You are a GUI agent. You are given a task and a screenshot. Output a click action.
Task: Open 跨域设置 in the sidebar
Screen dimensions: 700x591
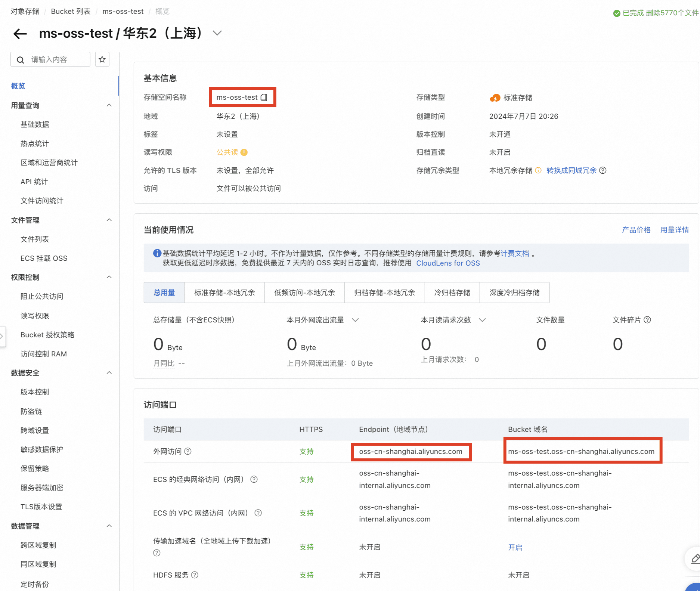pyautogui.click(x=35, y=430)
